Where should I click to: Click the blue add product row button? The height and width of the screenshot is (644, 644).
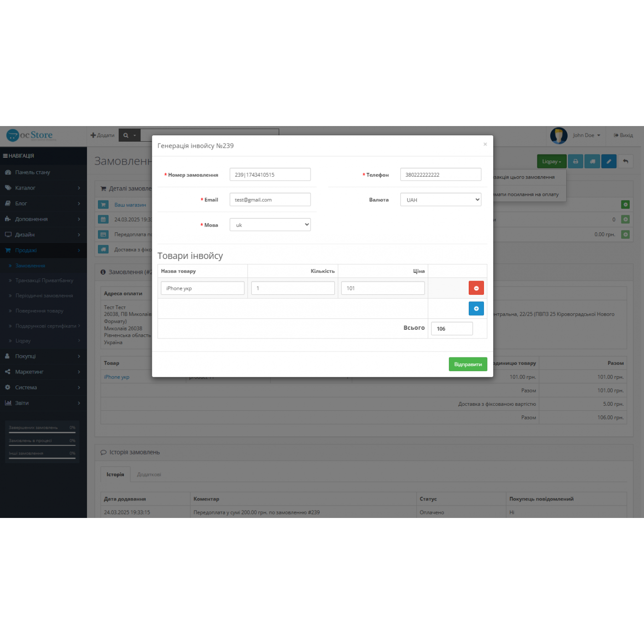click(476, 308)
